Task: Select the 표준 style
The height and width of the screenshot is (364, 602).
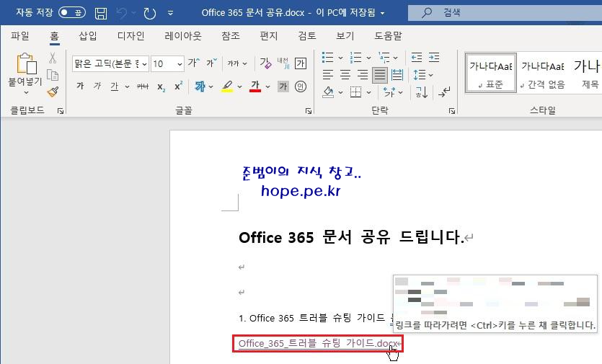Action: 491,73
